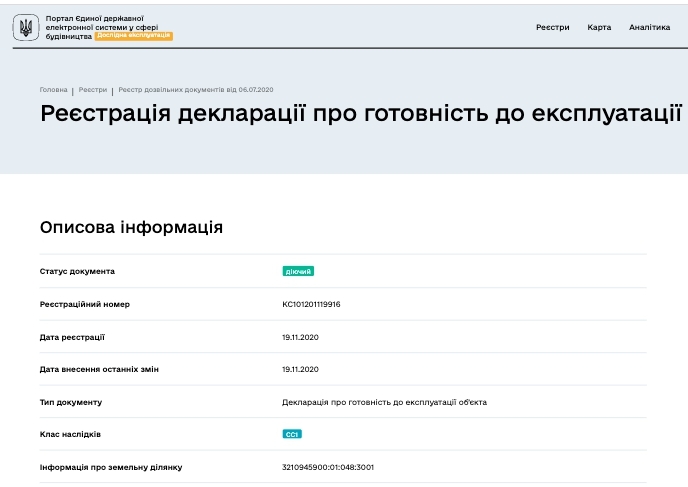Image resolution: width=688 pixels, height=487 pixels.
Task: Click the 'Описова інформація' section heading
Action: 131,227
